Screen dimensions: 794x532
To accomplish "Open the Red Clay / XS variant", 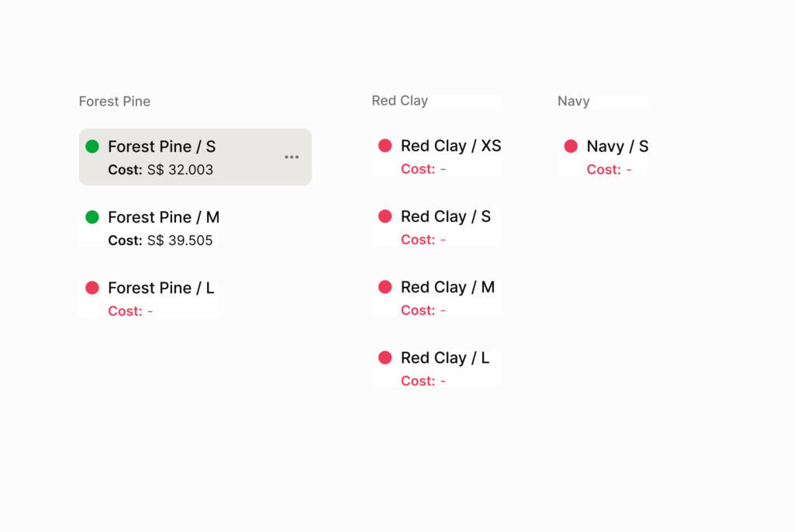I will (x=451, y=146).
